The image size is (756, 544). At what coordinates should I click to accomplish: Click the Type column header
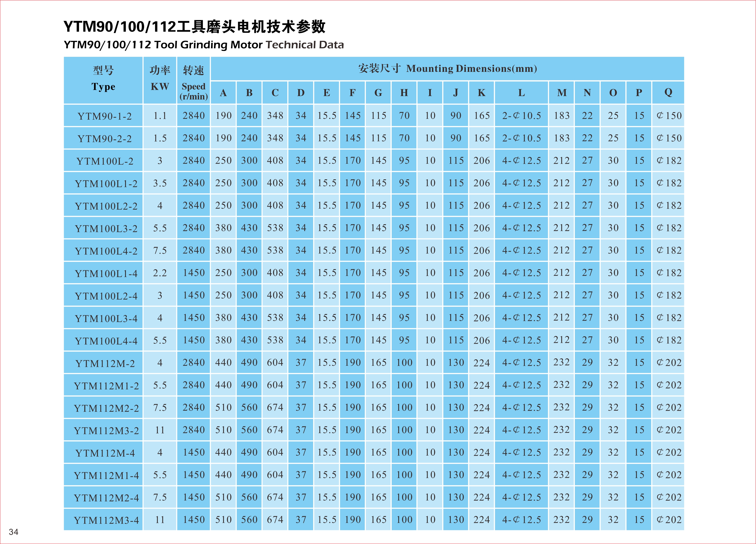tap(103, 80)
